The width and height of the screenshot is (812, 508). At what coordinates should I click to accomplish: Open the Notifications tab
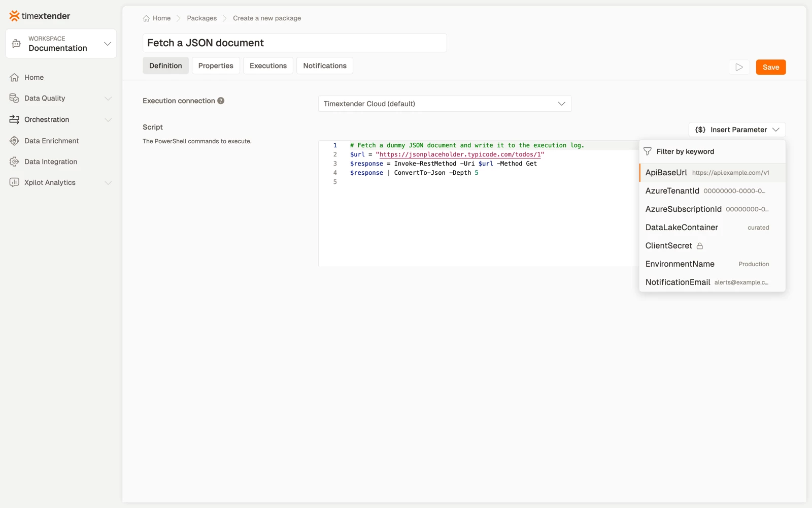click(325, 66)
